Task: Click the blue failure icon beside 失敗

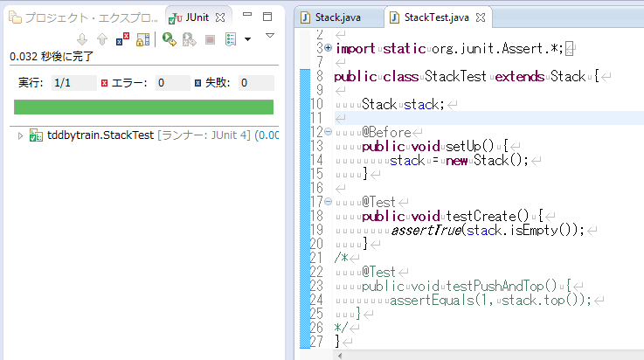Action: (x=198, y=83)
